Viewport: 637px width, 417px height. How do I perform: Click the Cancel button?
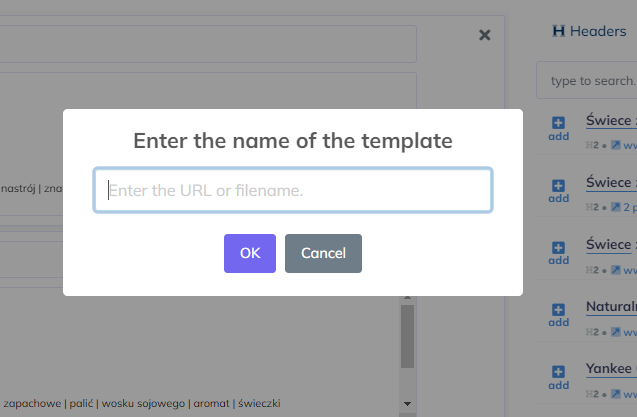pyautogui.click(x=323, y=253)
